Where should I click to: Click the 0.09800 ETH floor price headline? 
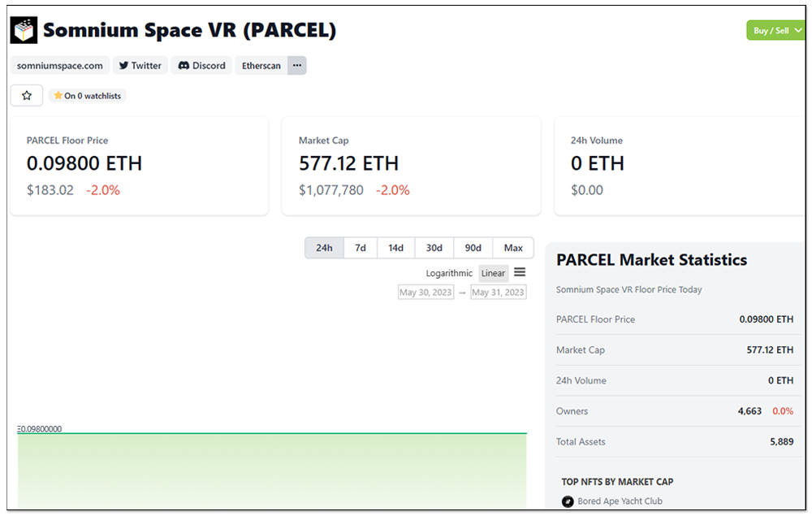84,163
